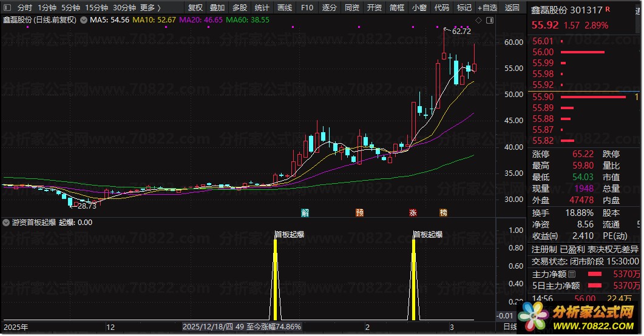Switch to 简框 simple frame
Screen dimensions: 644x336
[x=397, y=7]
